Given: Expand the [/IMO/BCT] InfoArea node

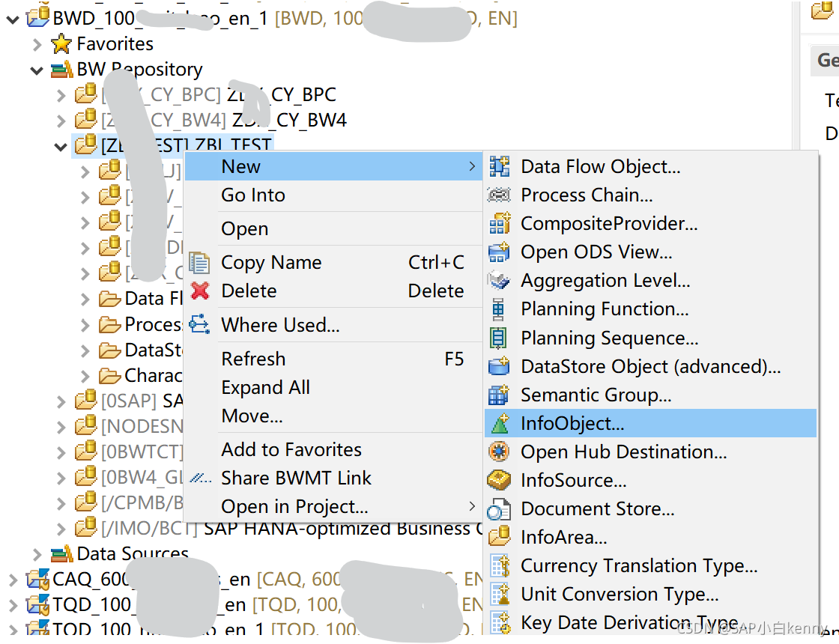Looking at the screenshot, I should (61, 529).
